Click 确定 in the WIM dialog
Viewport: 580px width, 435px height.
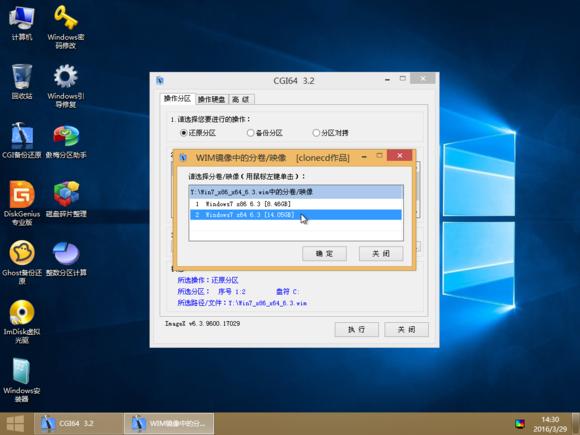(x=324, y=254)
